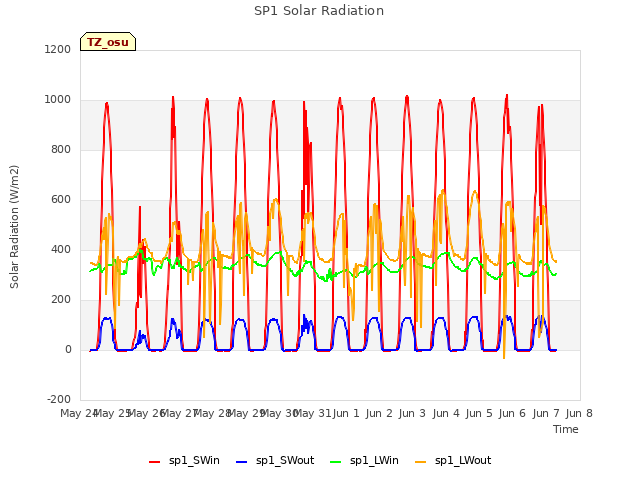Click the 800 y-axis tick label
Viewport: 640px width, 480px height.
tap(61, 149)
